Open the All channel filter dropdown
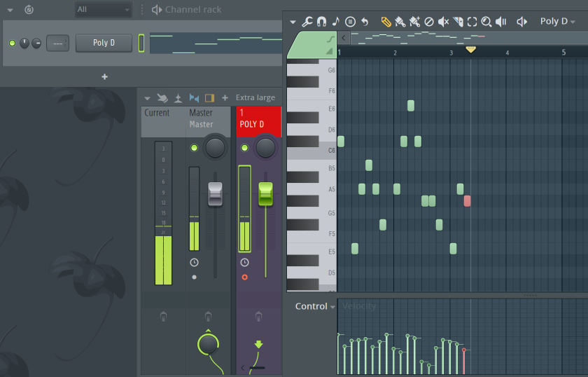Screen dimensions: 588x377 [x=103, y=10]
